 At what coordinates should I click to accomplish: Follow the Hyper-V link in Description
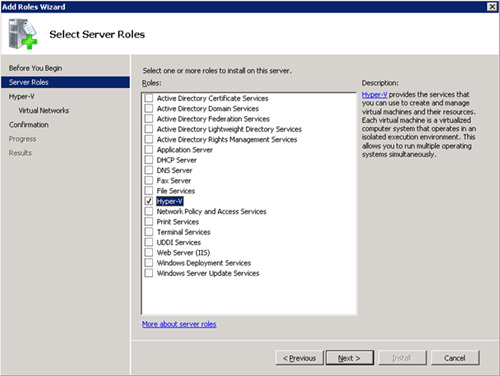click(x=375, y=95)
